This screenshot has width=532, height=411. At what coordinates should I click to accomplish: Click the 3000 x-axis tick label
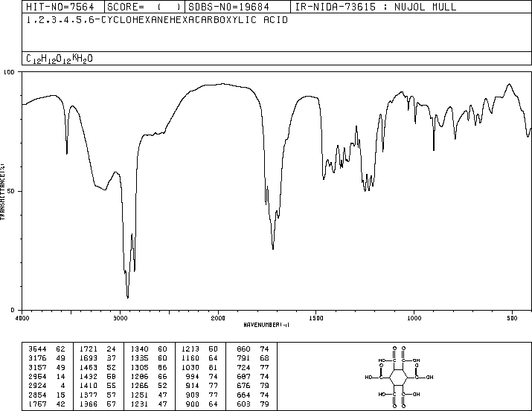(x=120, y=318)
